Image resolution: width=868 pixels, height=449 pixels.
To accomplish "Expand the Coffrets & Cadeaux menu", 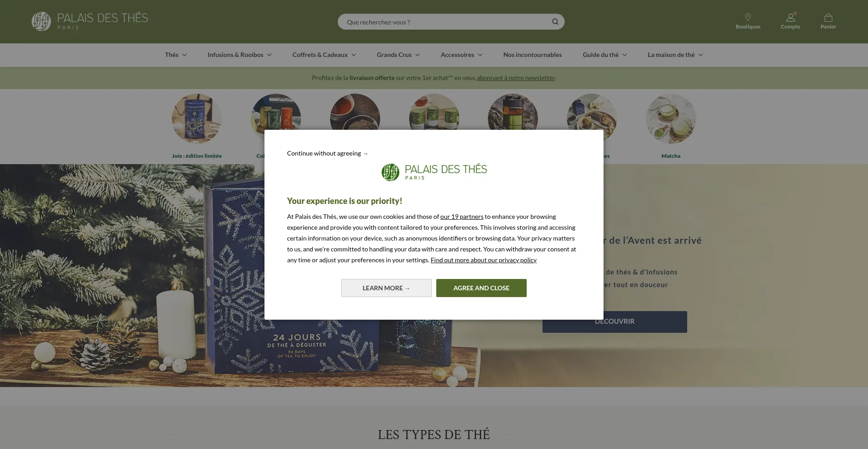I will (x=324, y=55).
